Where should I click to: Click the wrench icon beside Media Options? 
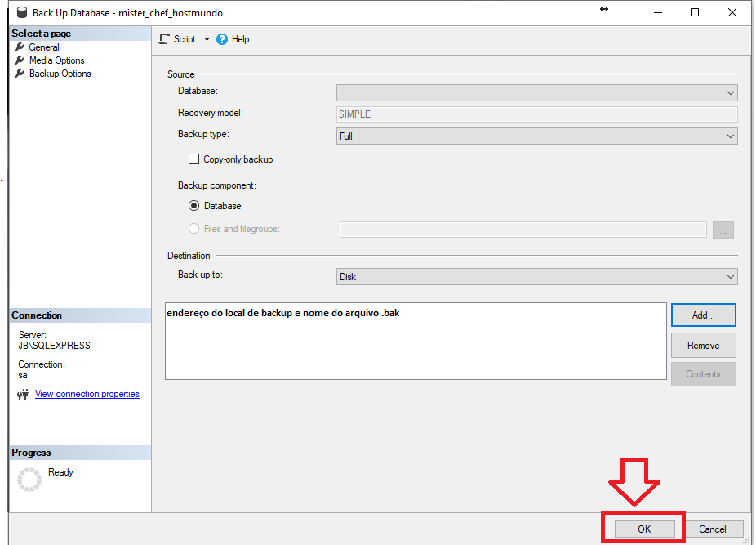point(20,60)
